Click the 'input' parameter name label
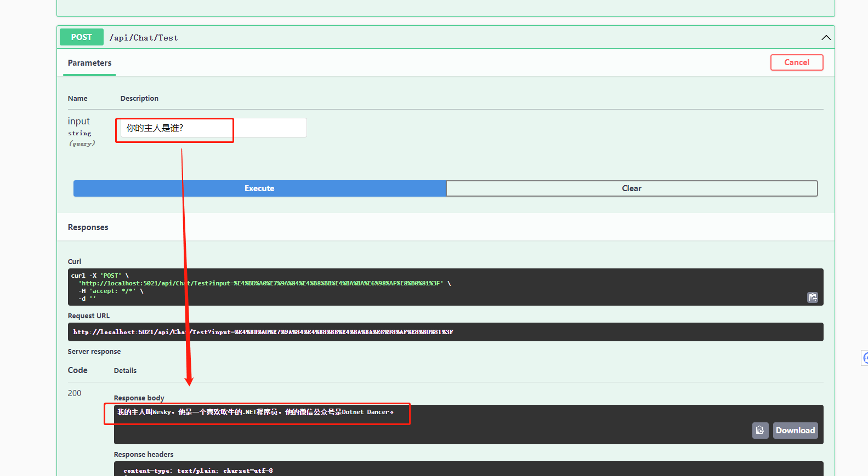The width and height of the screenshot is (868, 476). (78, 121)
